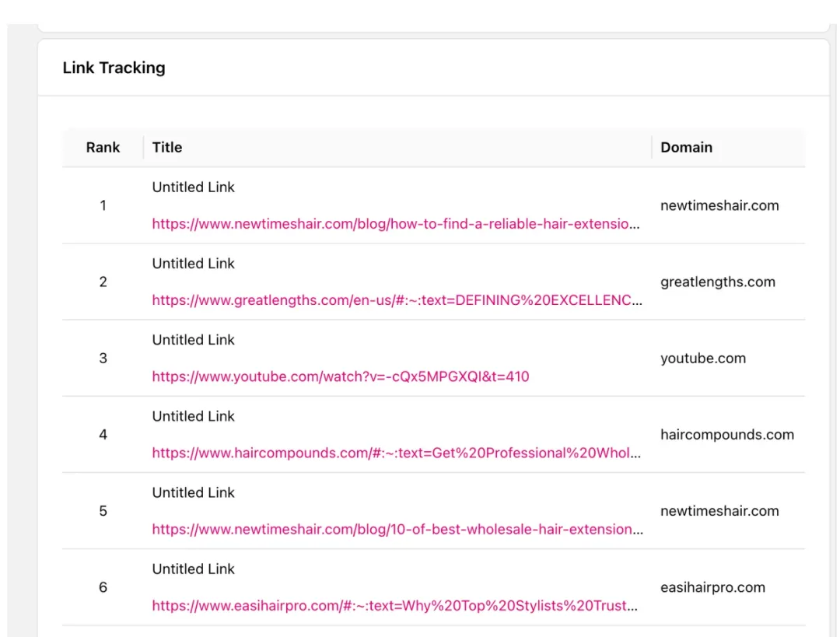Click the rank number 6 cell
Image resolution: width=840 pixels, height=637 pixels.
[103, 587]
